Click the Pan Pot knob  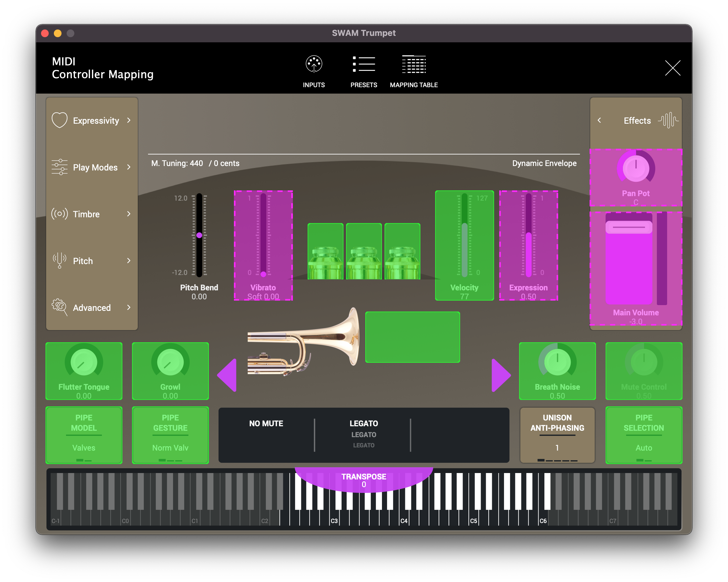(635, 168)
